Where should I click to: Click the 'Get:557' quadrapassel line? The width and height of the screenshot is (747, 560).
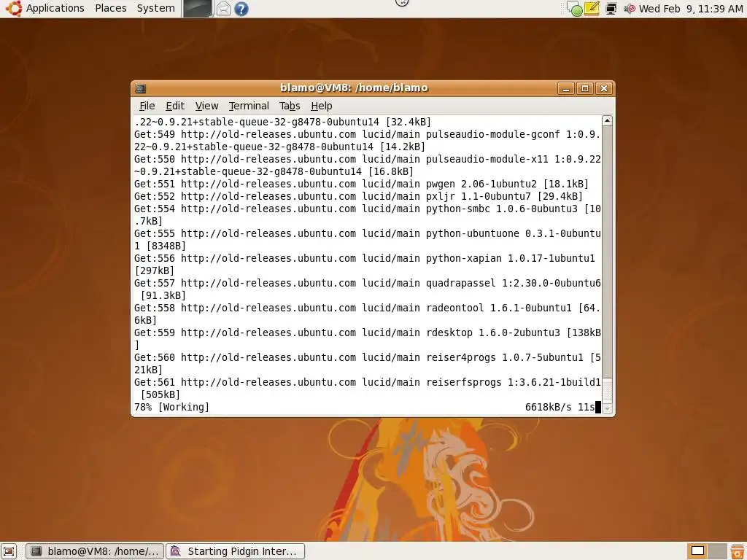click(x=368, y=289)
